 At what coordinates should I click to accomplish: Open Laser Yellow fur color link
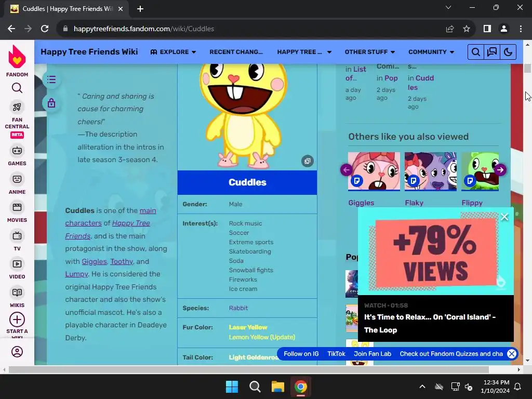click(x=248, y=327)
